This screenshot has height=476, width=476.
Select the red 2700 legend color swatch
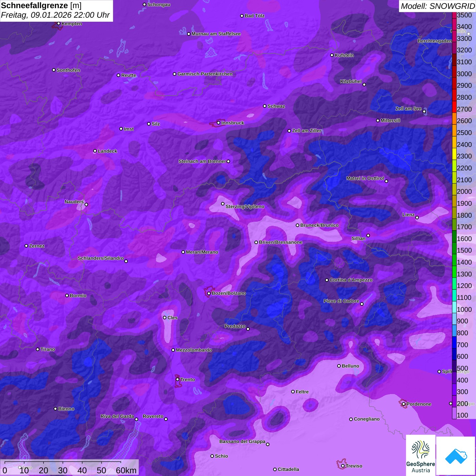coord(454,107)
